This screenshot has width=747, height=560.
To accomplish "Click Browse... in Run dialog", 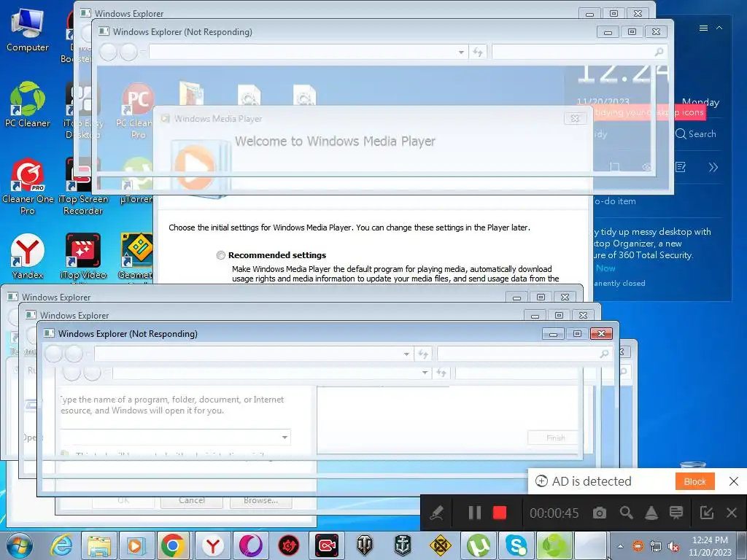I will (260, 500).
